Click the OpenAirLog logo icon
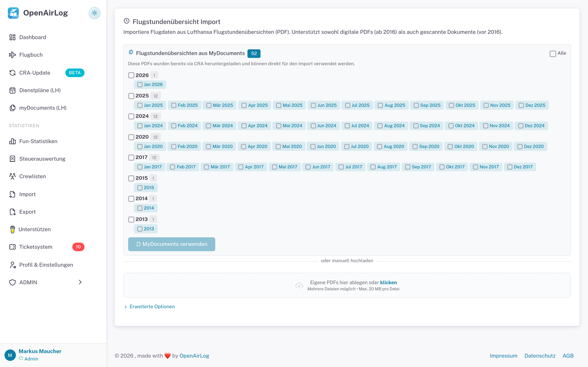 (13, 13)
